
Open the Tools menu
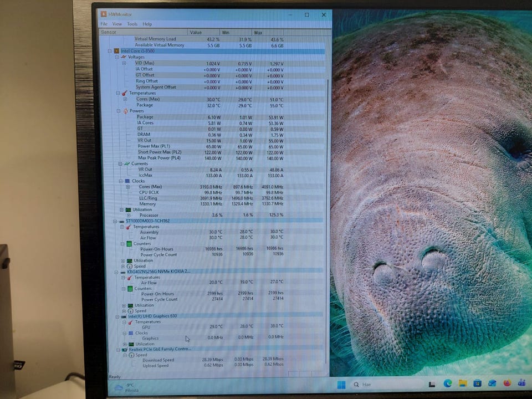tap(132, 24)
